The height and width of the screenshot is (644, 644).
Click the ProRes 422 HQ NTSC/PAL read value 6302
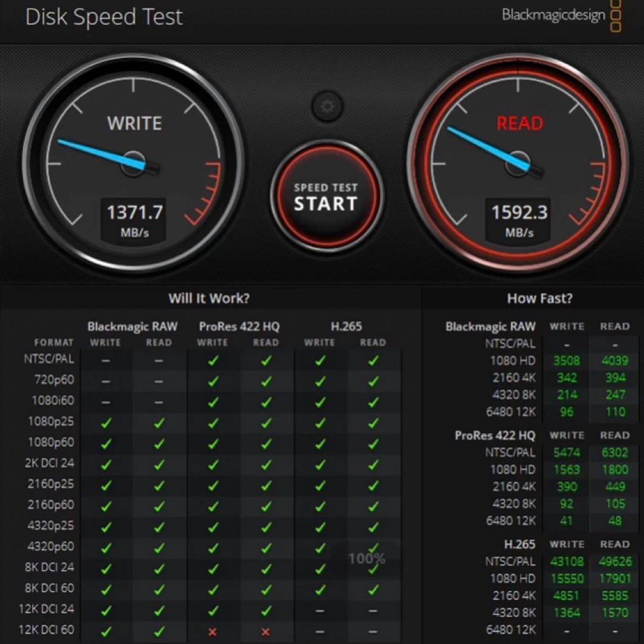614,453
